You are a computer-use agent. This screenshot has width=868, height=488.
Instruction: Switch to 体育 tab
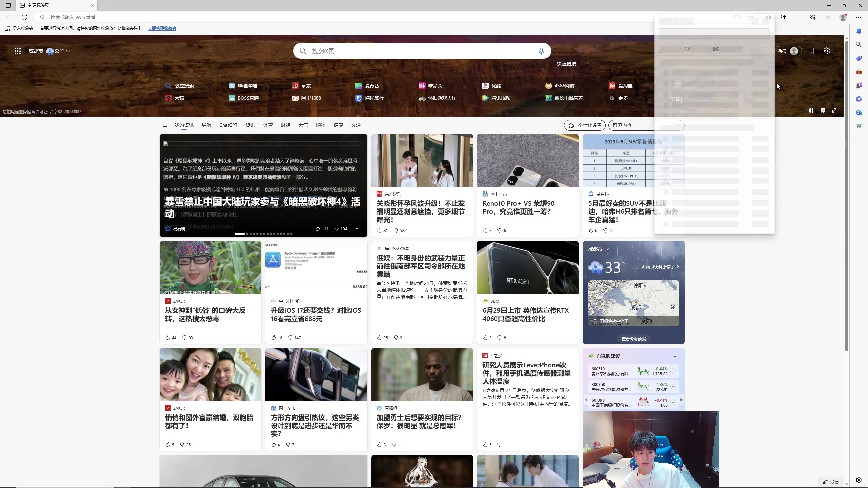268,125
